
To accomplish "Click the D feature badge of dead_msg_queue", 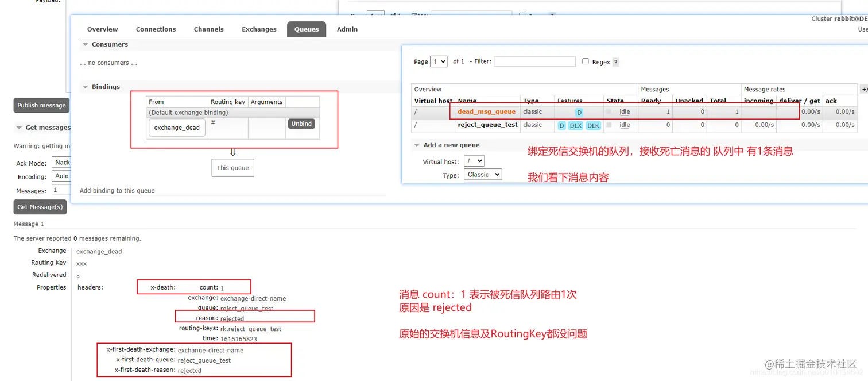I will click(x=579, y=113).
